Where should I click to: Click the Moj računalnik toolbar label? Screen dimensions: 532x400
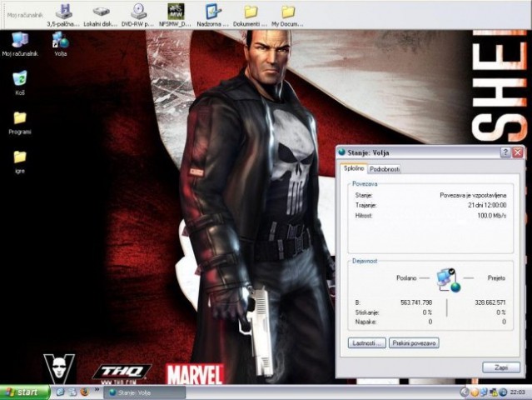point(25,15)
